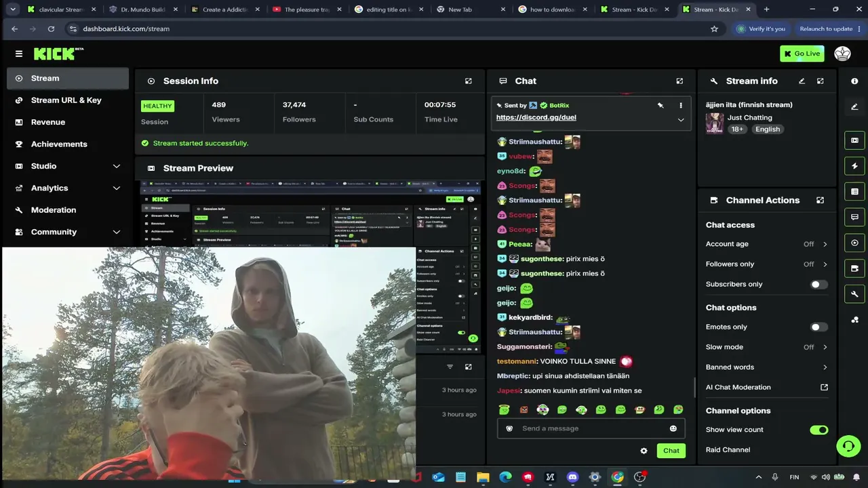Click the chat scrollbar
Image resolution: width=868 pixels, height=488 pixels.
694,388
